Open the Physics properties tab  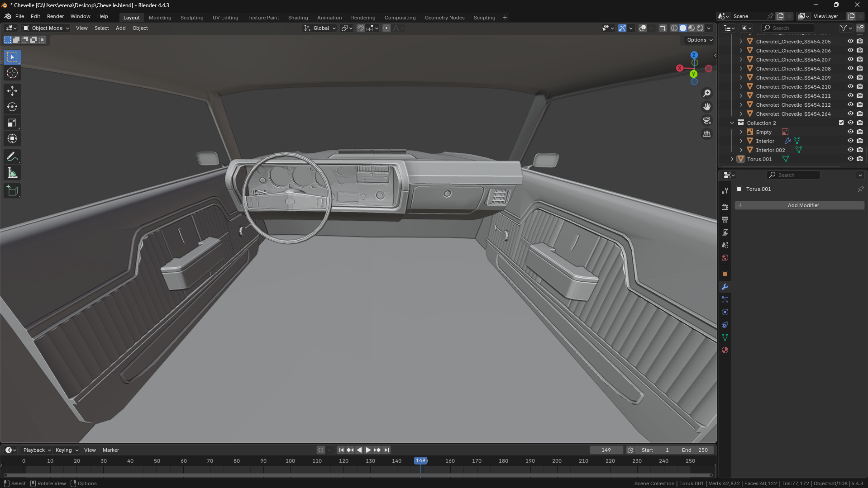[725, 312]
